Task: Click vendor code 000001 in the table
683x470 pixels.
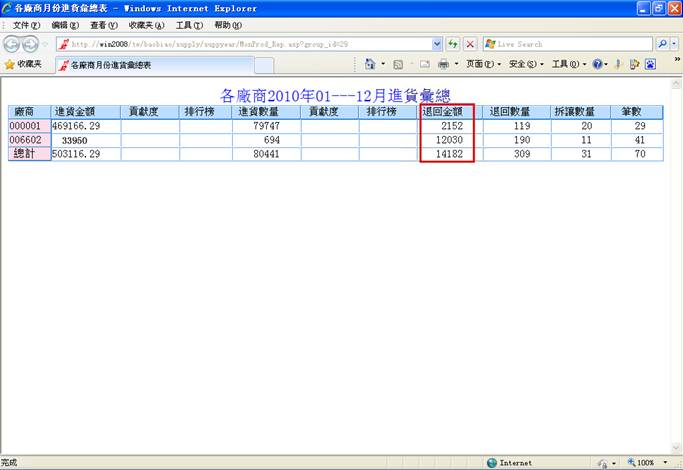Action: pos(26,127)
